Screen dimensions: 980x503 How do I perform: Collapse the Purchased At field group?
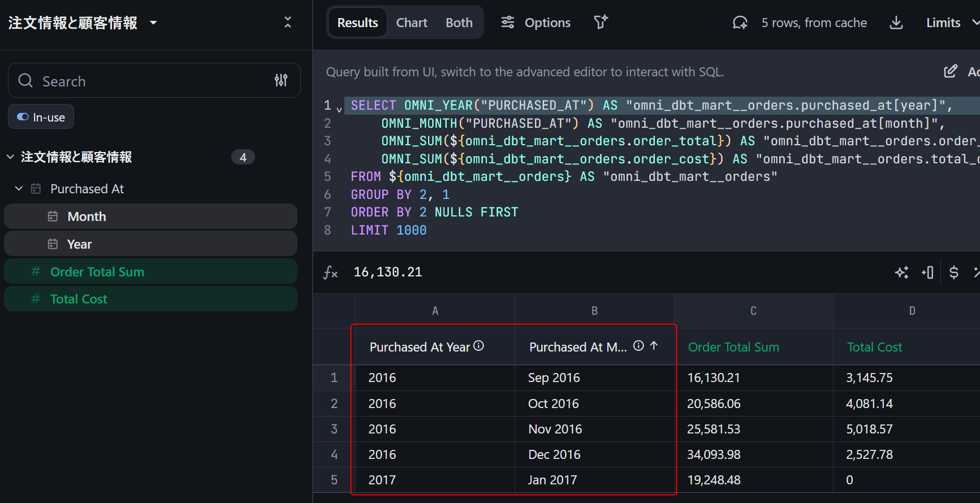(x=19, y=189)
